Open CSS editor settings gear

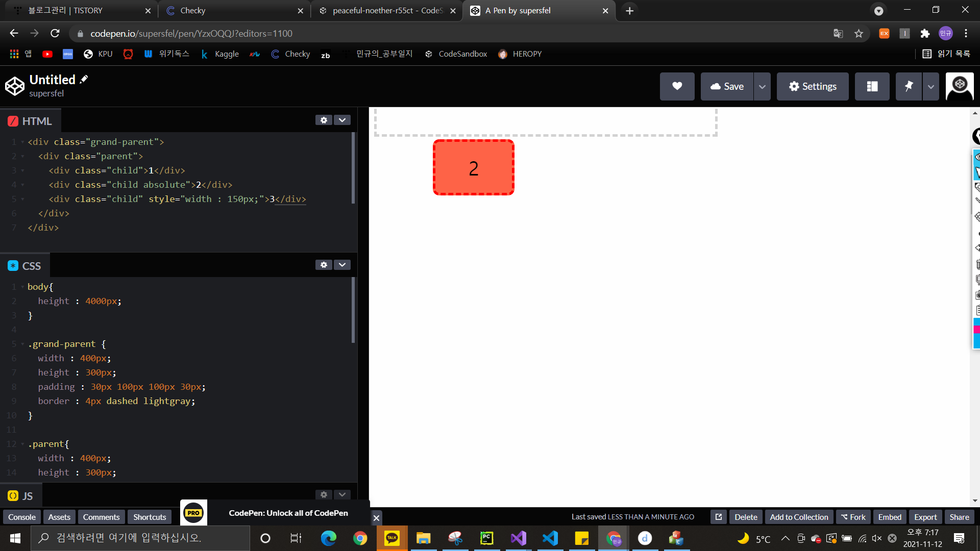(x=324, y=265)
